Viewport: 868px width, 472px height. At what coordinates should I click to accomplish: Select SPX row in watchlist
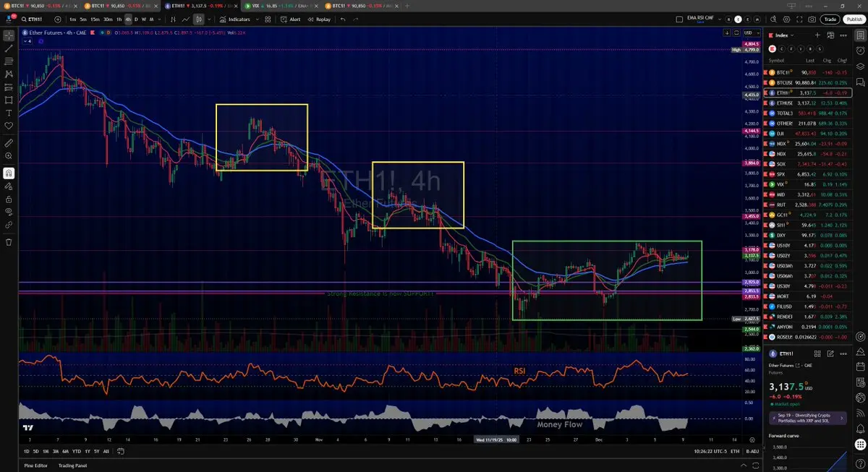click(x=808, y=174)
